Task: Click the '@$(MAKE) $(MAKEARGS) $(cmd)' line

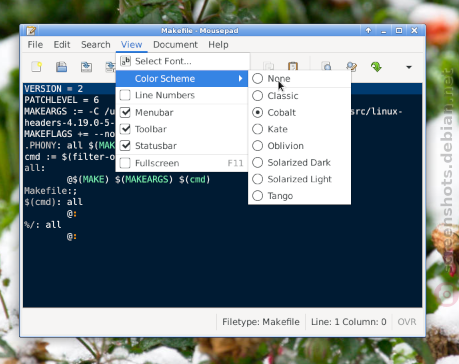Action: point(138,179)
